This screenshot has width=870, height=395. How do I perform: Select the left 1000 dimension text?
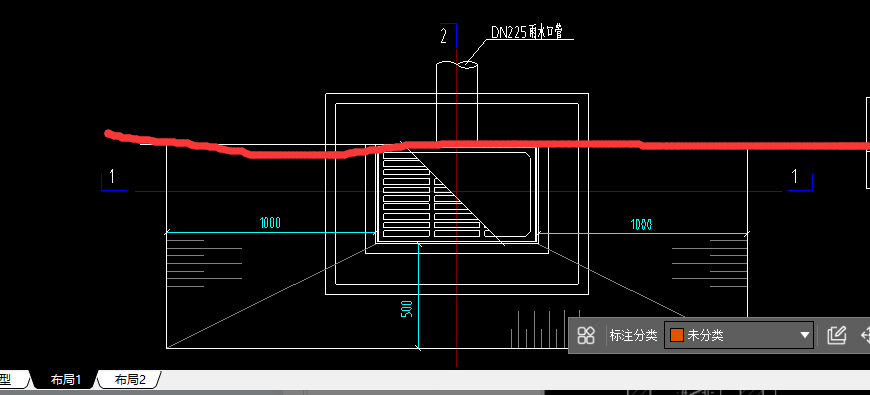270,223
